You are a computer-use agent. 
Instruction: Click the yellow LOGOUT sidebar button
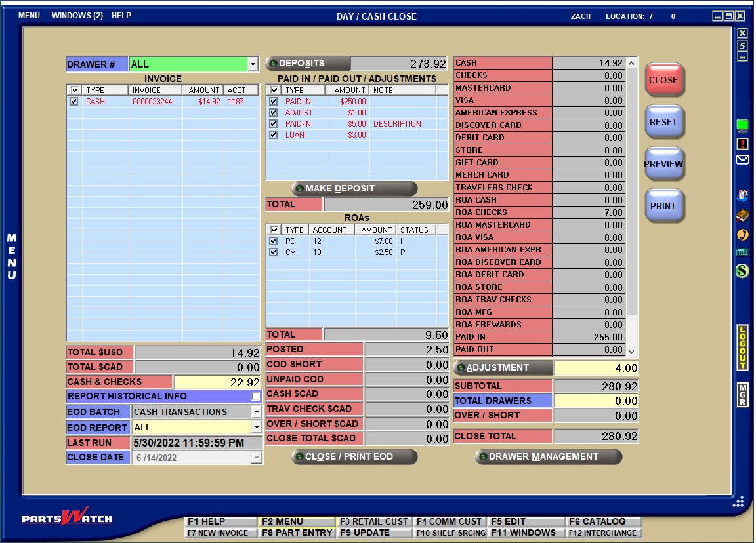tap(742, 348)
